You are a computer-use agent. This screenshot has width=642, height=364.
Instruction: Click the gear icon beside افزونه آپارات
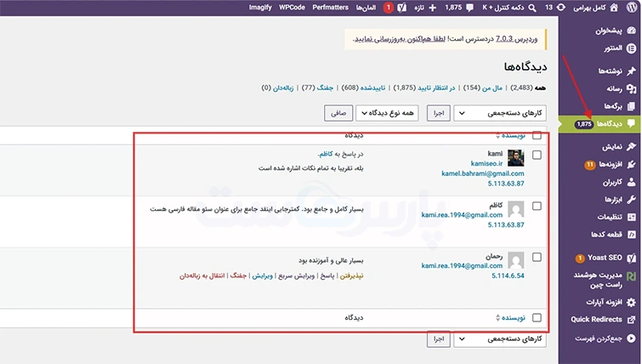[631, 302]
